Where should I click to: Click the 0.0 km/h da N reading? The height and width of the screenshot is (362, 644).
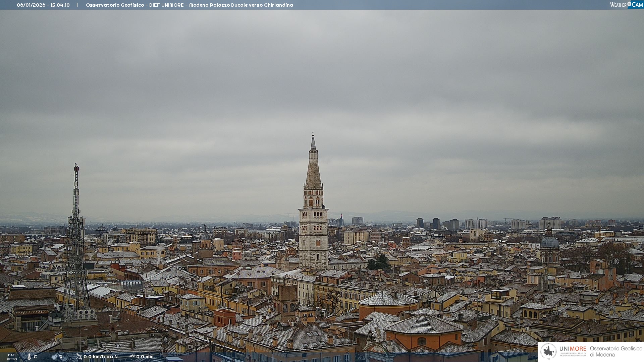tap(101, 357)
